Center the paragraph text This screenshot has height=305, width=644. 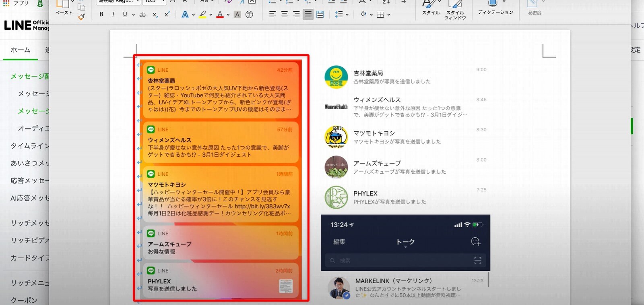(284, 15)
